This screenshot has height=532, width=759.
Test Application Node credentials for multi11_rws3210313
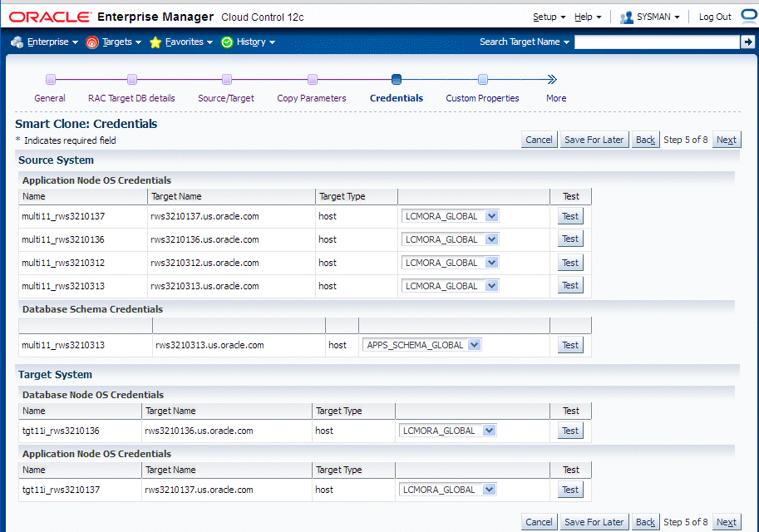coord(570,286)
